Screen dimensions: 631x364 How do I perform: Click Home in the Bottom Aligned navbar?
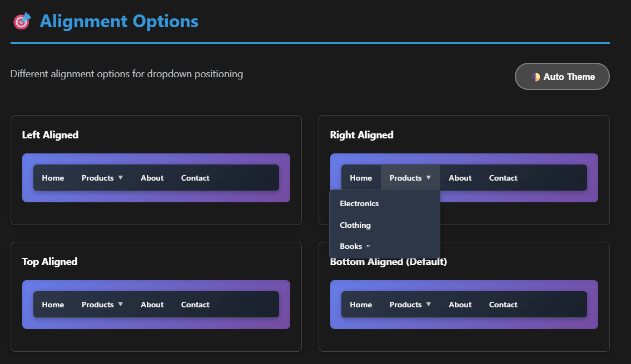coord(361,305)
